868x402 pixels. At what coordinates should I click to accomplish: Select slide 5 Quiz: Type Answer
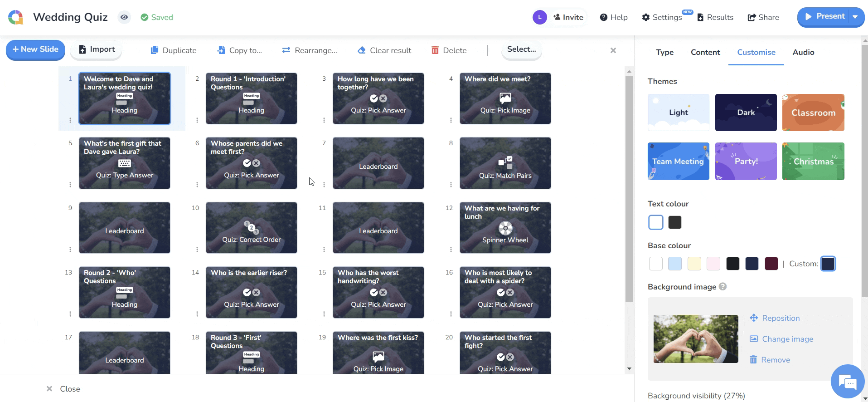click(x=125, y=163)
